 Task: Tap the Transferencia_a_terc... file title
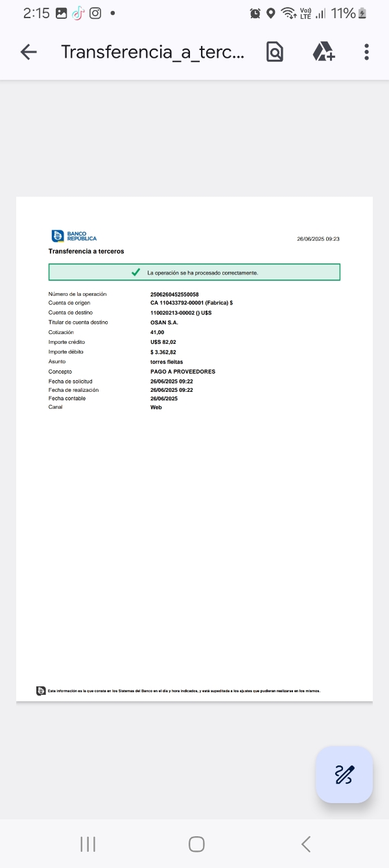pyautogui.click(x=152, y=52)
